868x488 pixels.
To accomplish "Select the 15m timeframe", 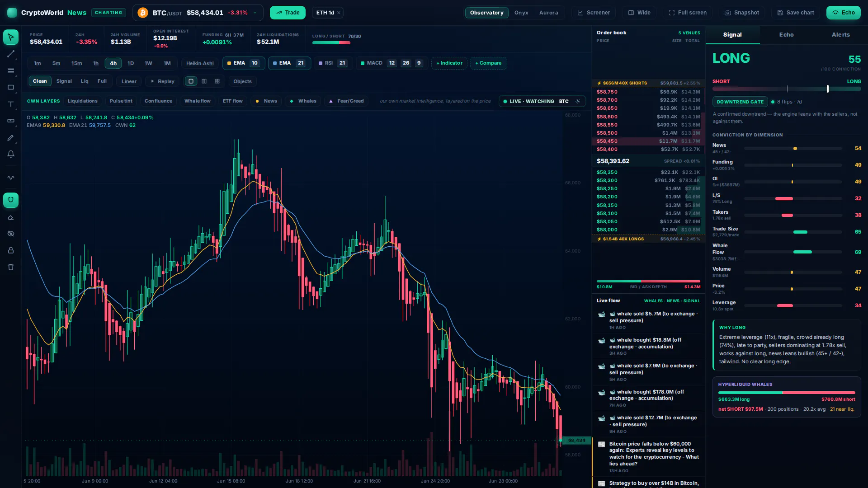I will point(77,63).
